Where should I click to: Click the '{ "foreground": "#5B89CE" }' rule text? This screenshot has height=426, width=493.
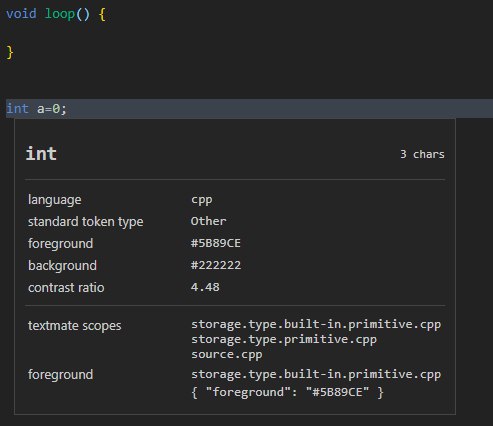coord(287,392)
